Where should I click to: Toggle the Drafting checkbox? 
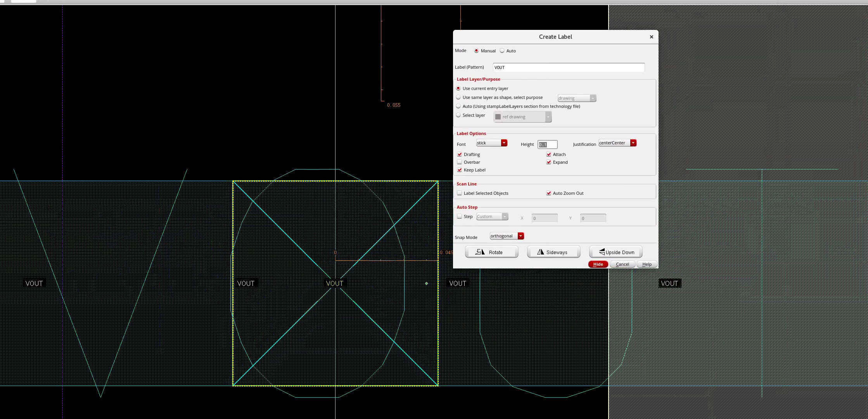click(x=460, y=154)
